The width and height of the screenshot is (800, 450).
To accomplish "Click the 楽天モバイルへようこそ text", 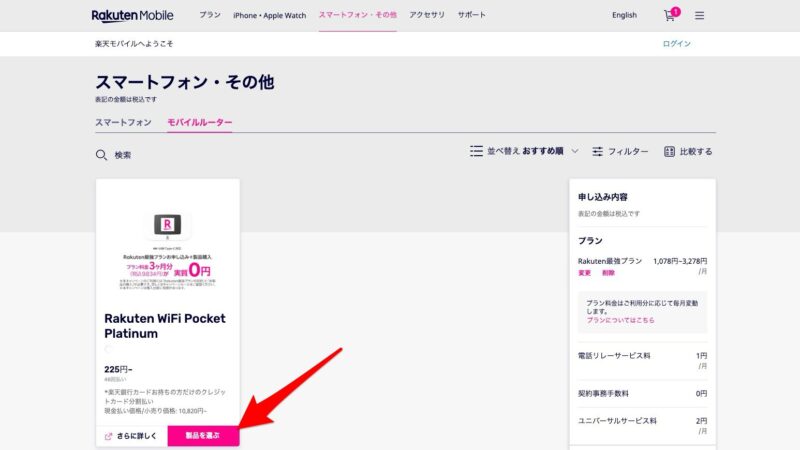I will pyautogui.click(x=134, y=44).
